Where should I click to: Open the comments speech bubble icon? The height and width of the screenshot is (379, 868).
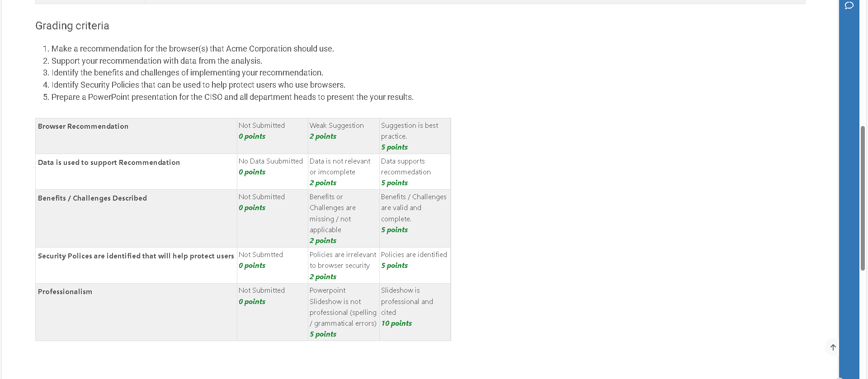coord(849,5)
